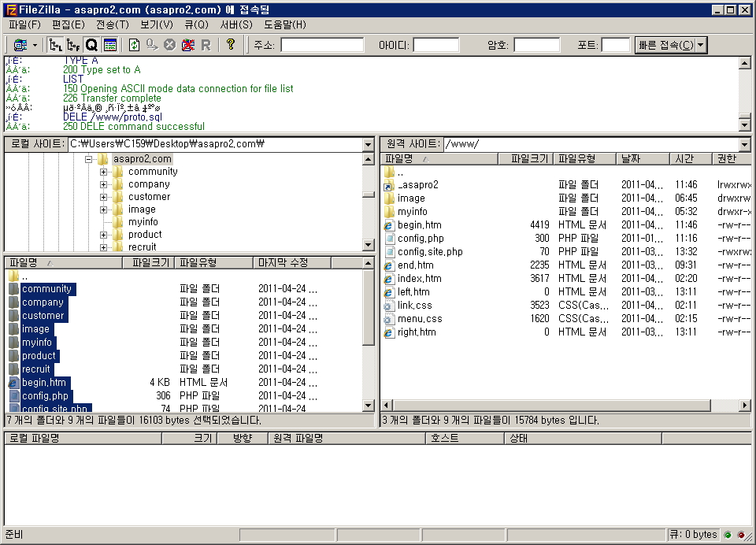Open the Quick Connect history dropdown arrow
Screen dimensions: 756x545
(x=701, y=45)
